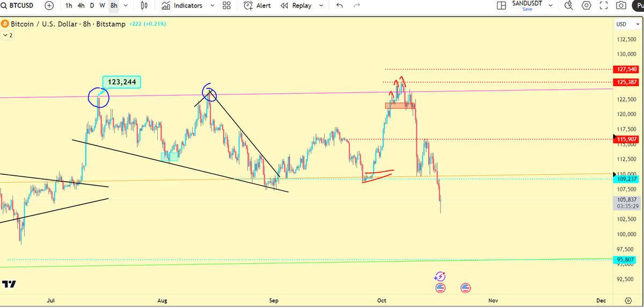
Task: Select the active 8h timeframe
Action: coord(114,5)
